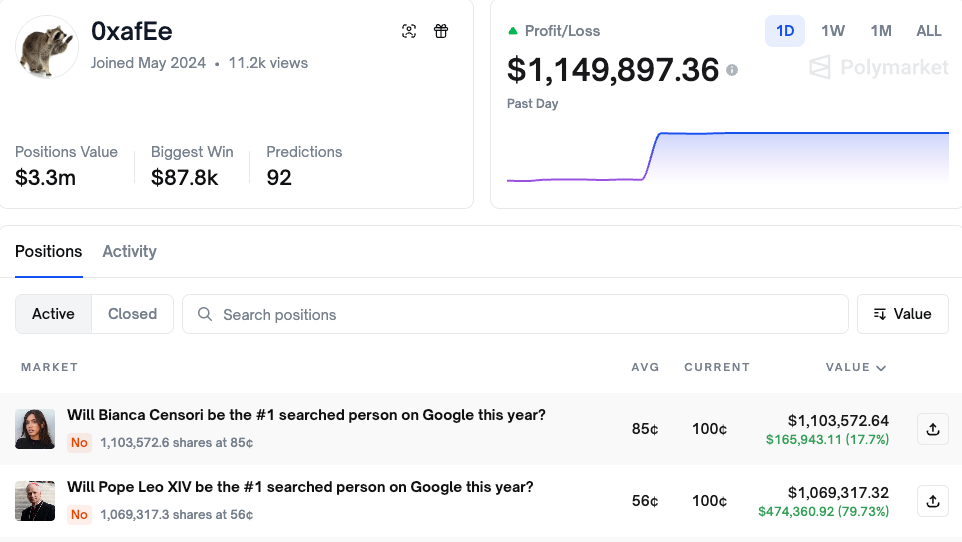Show Closed positions
This screenshot has height=542, width=962.
tap(132, 314)
